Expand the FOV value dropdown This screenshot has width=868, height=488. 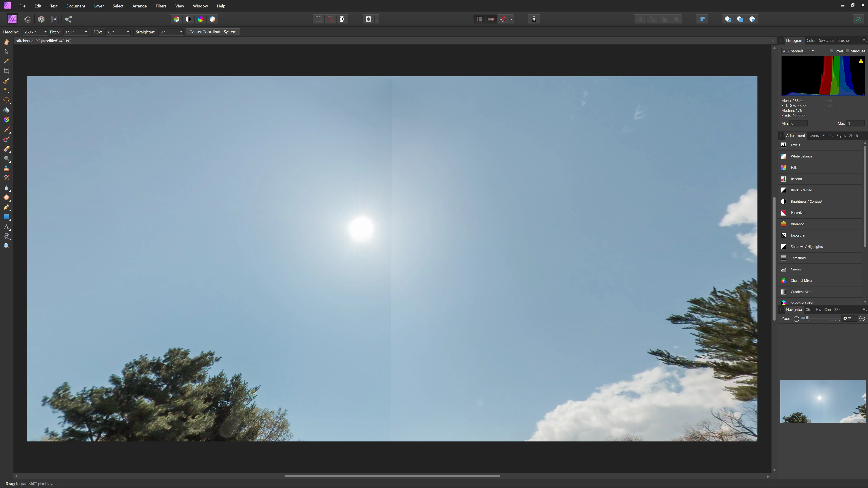tap(128, 32)
